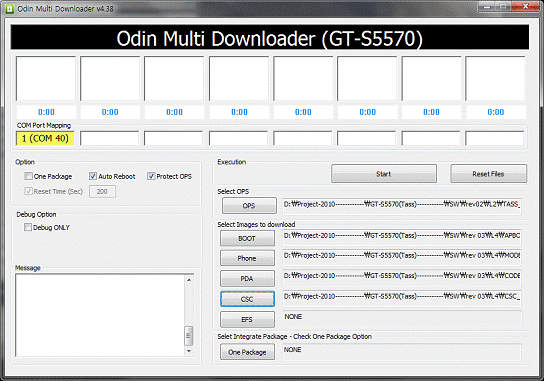Click the Odin Multi Downloader (GT-S5570) banner
The width and height of the screenshot is (544, 381).
tap(270, 37)
